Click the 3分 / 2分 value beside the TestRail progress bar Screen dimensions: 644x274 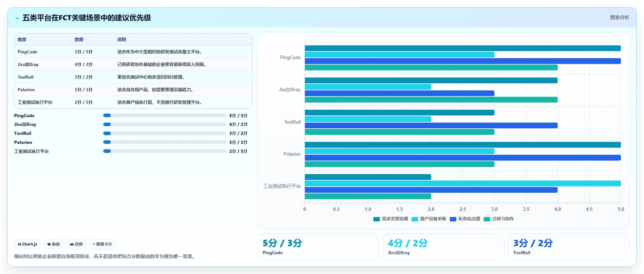point(238,133)
